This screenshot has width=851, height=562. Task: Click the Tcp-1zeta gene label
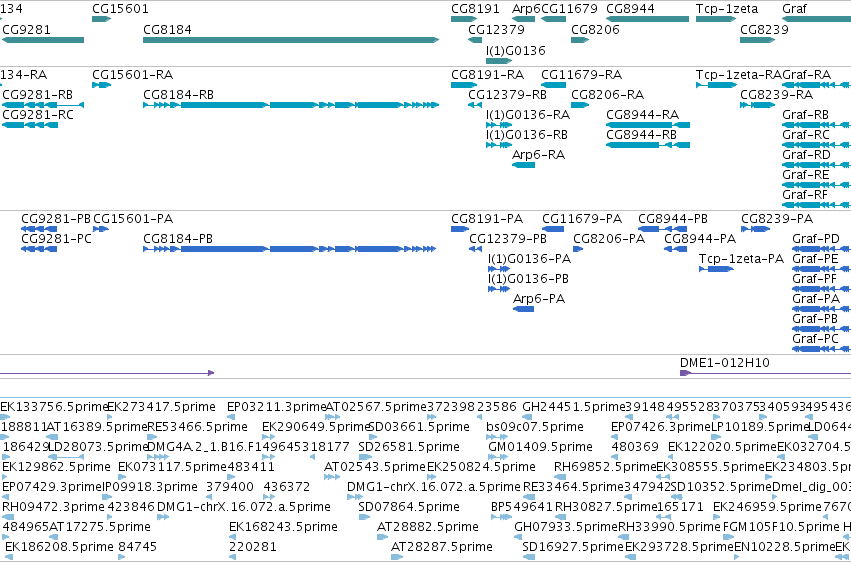(x=727, y=9)
